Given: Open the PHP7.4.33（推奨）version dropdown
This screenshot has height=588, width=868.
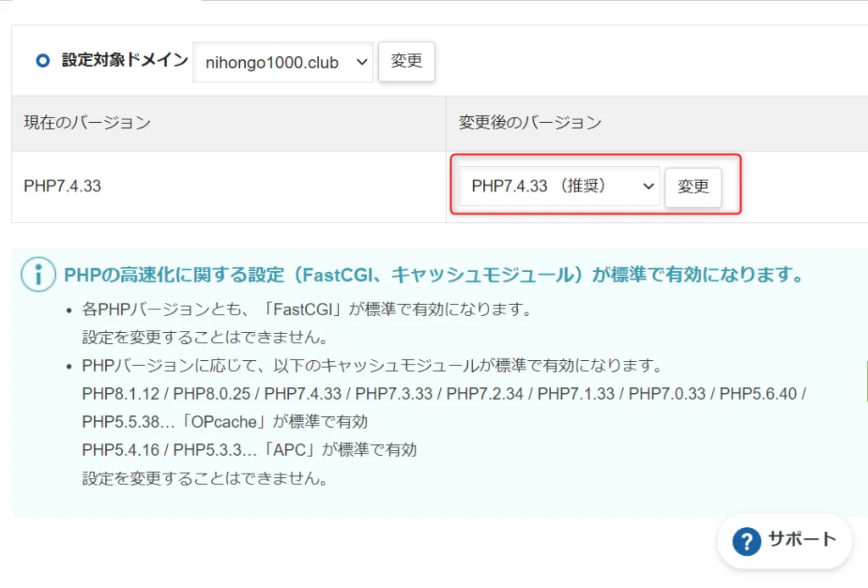Looking at the screenshot, I should coord(559,186).
